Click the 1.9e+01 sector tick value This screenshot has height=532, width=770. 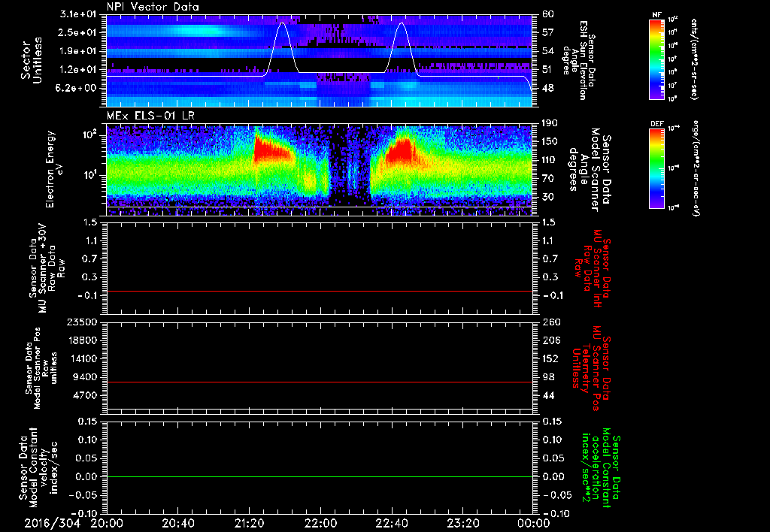(x=77, y=51)
